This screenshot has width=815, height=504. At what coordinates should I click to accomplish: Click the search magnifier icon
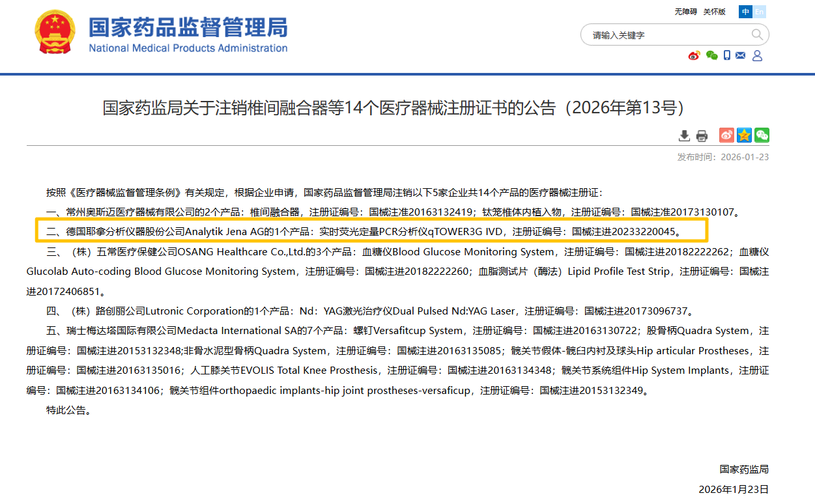coord(757,35)
